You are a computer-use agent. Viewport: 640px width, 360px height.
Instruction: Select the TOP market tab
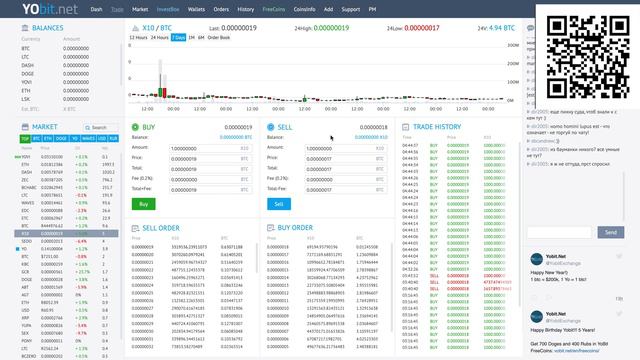25,139
